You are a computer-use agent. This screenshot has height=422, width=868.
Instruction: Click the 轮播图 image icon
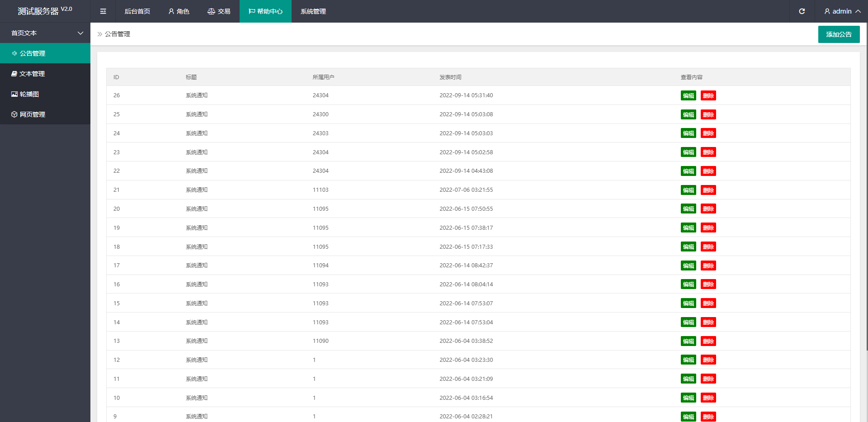pos(14,94)
